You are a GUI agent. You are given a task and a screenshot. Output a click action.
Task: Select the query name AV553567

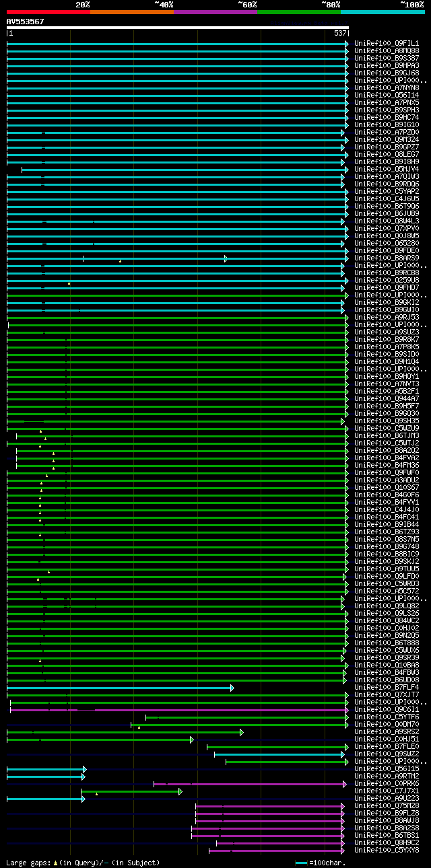(25, 22)
